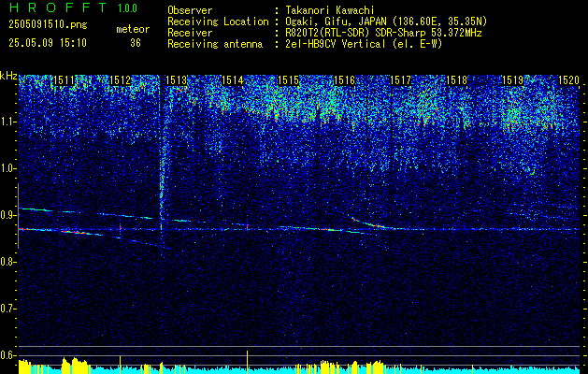This screenshot has width=588, height=374.
Task: Click the 1.0 frequency axis label
Action: [x=8, y=169]
